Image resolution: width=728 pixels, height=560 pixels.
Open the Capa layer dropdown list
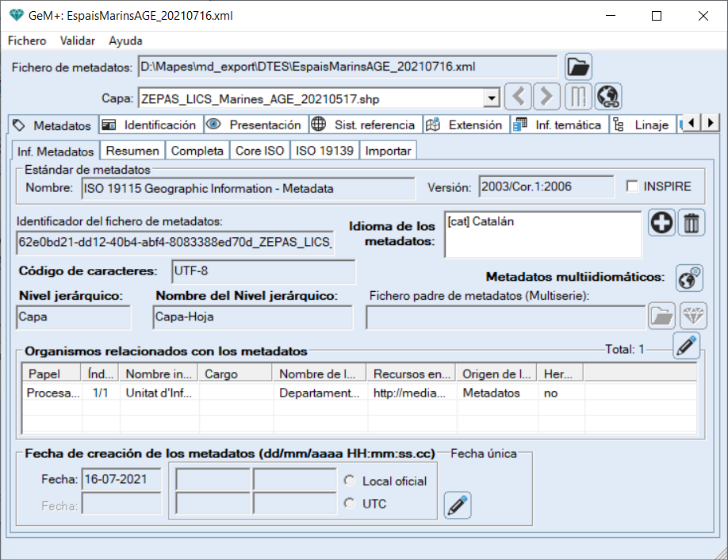pyautogui.click(x=493, y=96)
